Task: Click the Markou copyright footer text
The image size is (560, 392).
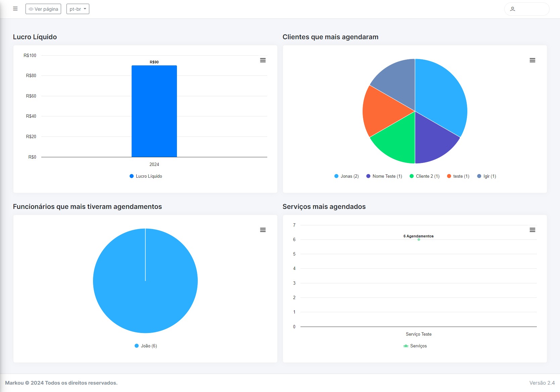Action: click(61, 383)
